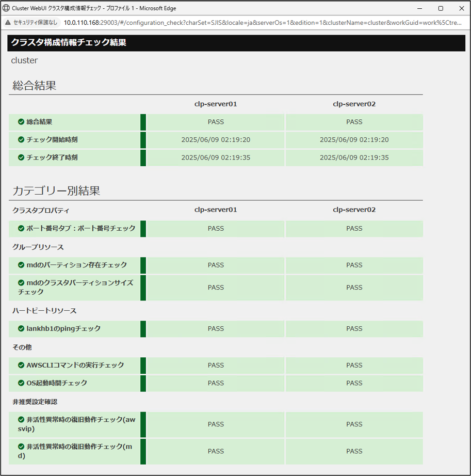Click check icon for OS起動時間チェック

coord(21,383)
